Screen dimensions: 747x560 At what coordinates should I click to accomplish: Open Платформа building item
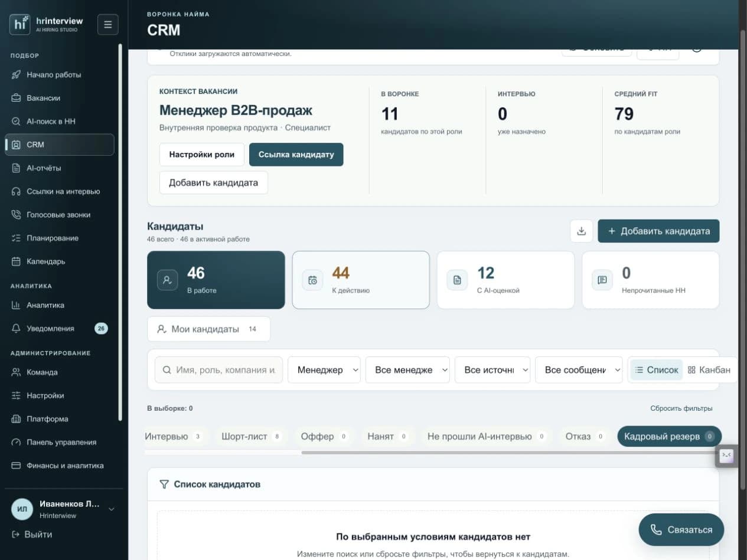pos(59,419)
